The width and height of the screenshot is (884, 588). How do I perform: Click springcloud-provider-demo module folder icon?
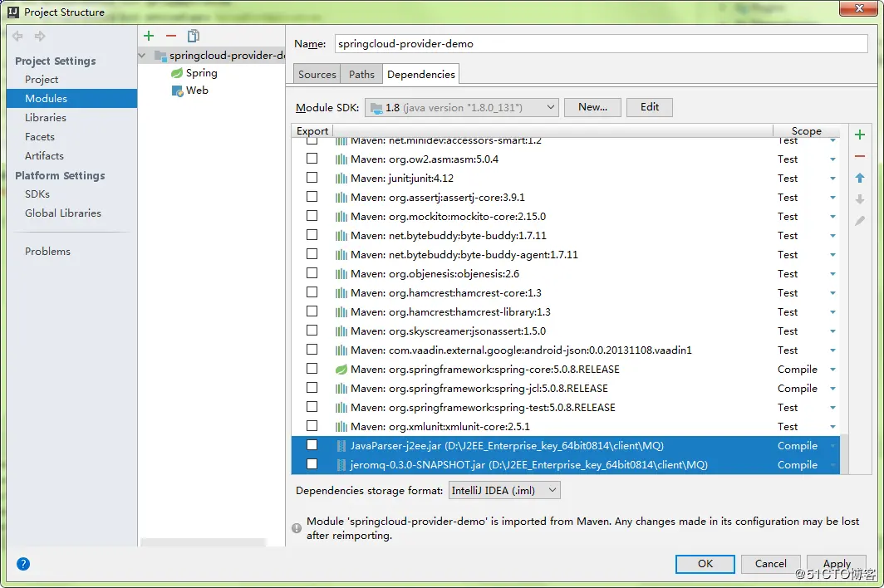click(x=160, y=56)
